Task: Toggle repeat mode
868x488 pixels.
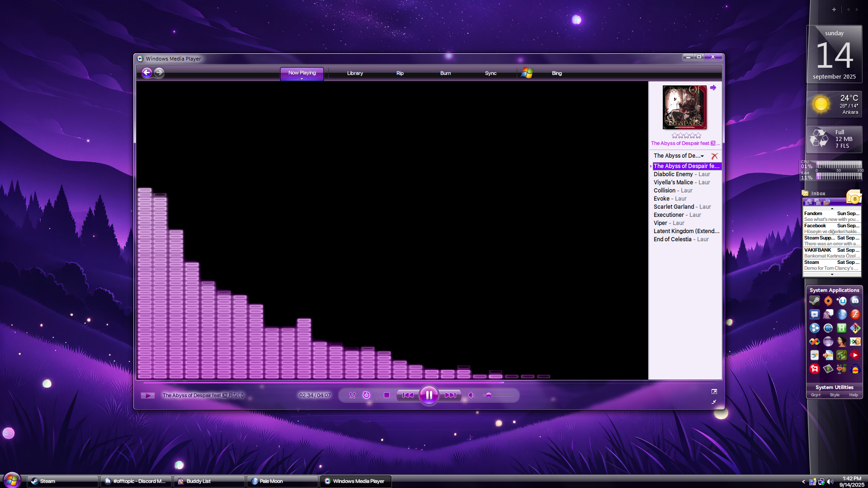Action: tap(366, 395)
